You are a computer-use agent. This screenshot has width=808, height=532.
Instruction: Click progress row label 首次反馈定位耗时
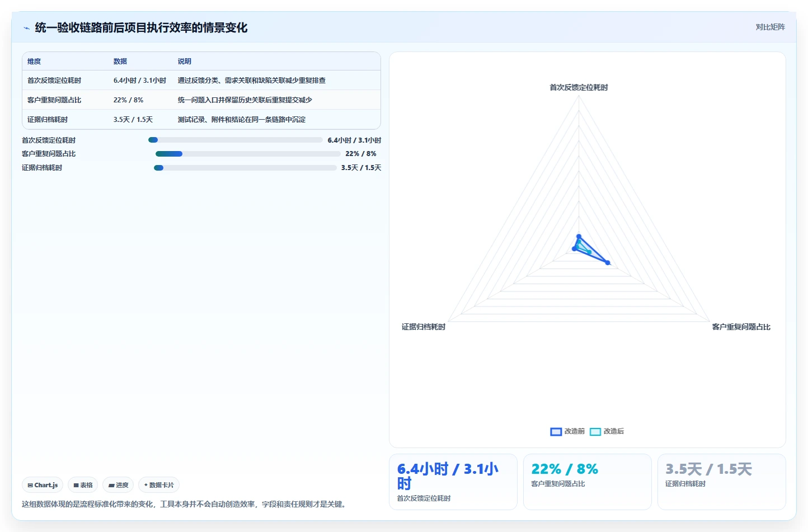point(49,140)
